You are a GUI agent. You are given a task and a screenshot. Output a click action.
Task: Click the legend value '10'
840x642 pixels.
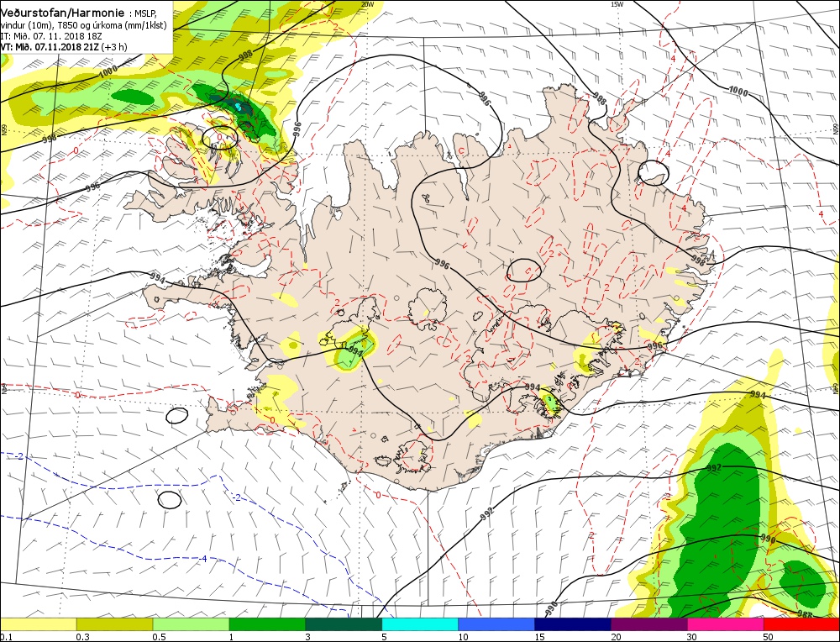point(463,636)
